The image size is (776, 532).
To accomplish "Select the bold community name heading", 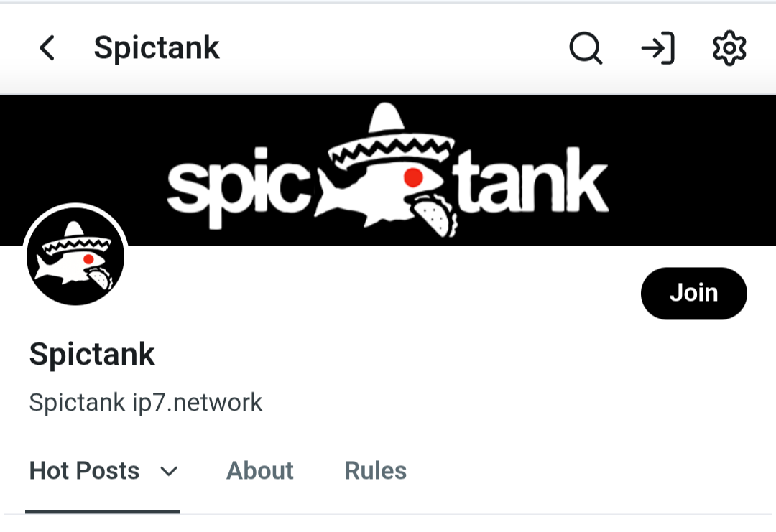I will (92, 354).
